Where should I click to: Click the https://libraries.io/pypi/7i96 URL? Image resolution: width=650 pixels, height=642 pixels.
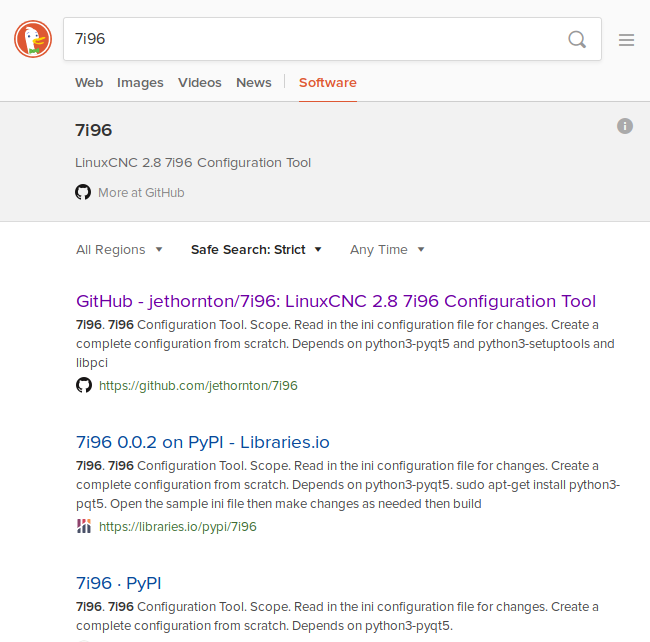tap(177, 526)
